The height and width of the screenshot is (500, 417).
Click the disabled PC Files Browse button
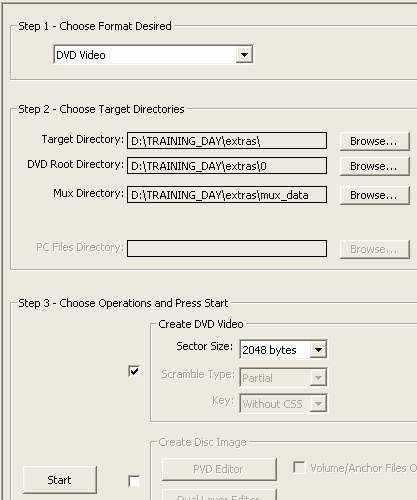coord(375,249)
